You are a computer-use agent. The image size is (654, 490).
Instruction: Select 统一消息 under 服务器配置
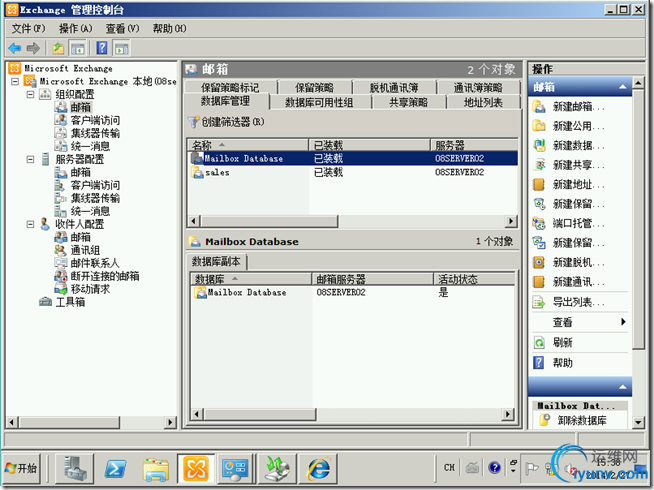90,211
